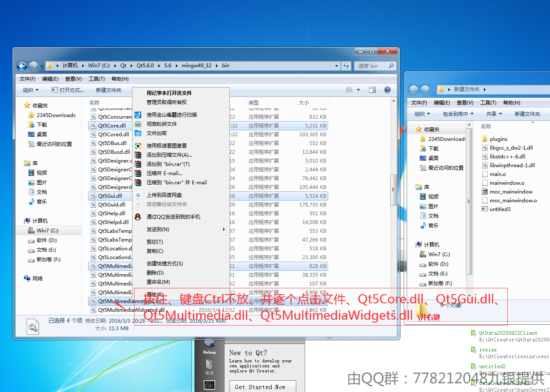Open the recent locations dropdown beside the navigation arrows

tap(42, 66)
